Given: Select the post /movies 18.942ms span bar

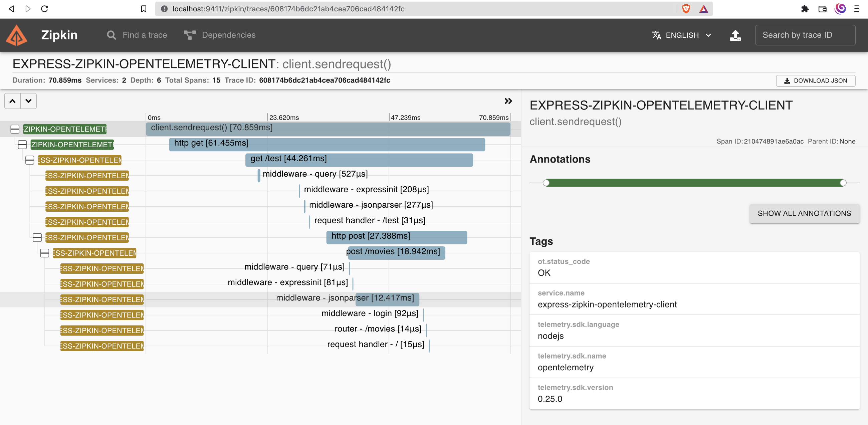Looking at the screenshot, I should 396,253.
